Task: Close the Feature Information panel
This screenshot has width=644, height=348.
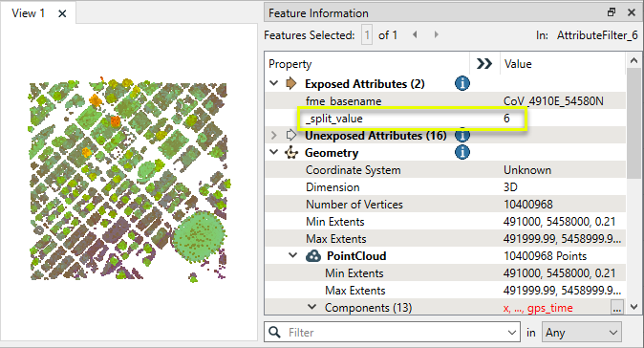Action: (x=632, y=12)
